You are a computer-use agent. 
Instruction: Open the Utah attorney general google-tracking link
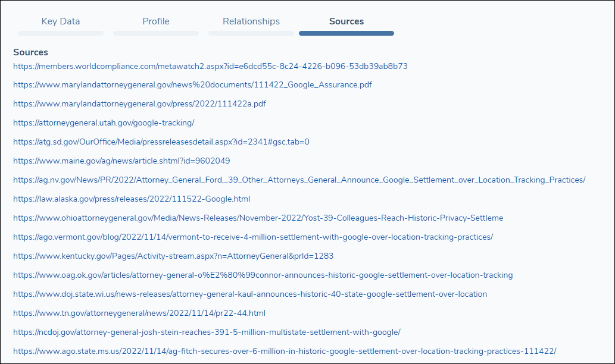point(104,123)
